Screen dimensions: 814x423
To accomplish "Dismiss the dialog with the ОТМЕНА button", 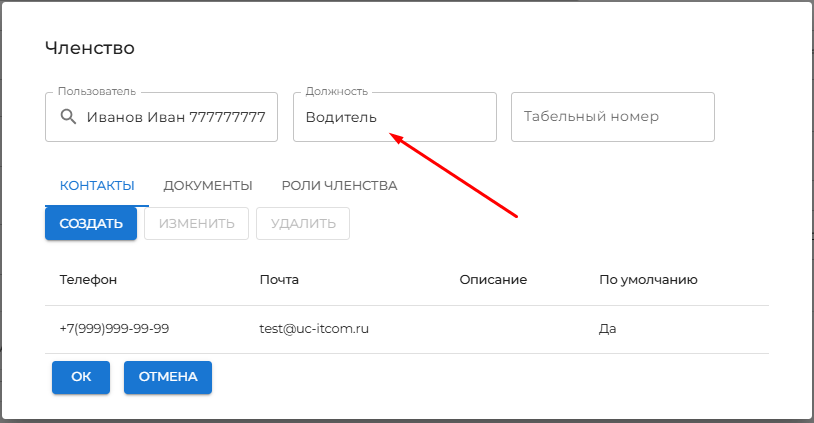I will click(168, 377).
